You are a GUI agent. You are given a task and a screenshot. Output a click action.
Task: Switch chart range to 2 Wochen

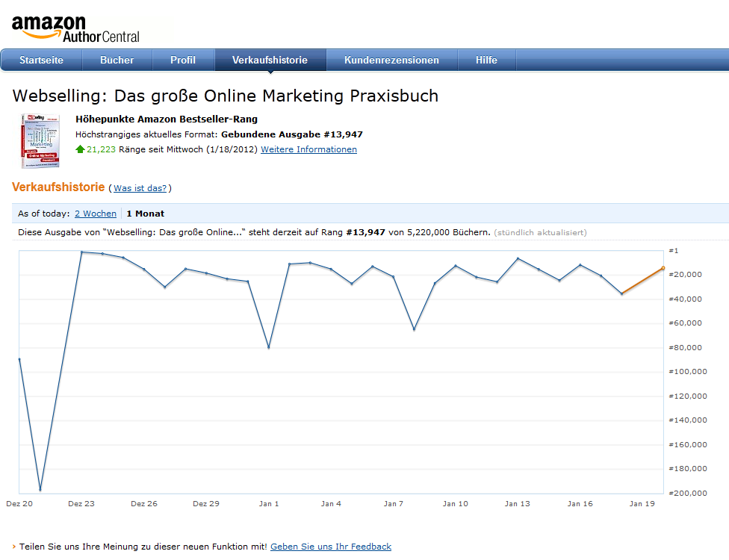96,214
